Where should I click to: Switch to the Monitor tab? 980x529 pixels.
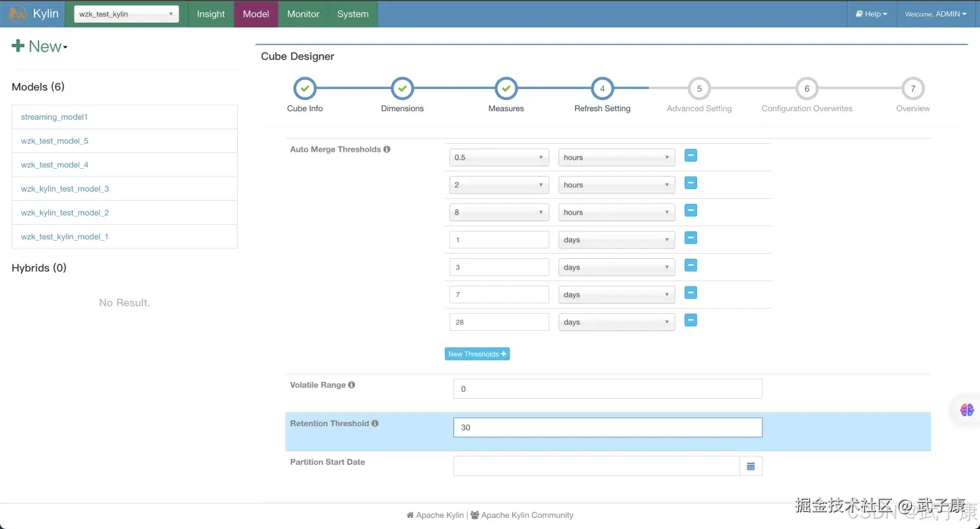[x=303, y=14]
